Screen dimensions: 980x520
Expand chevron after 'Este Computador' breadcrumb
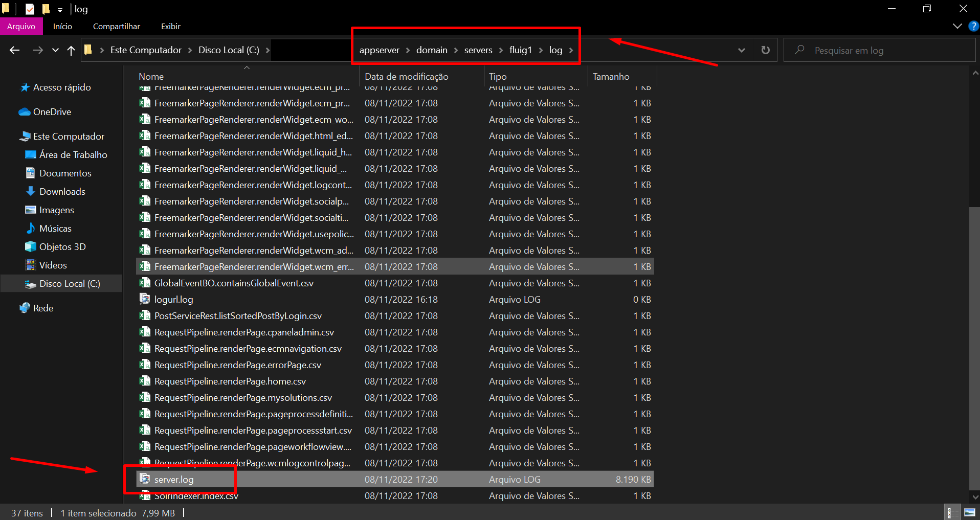[x=190, y=50]
